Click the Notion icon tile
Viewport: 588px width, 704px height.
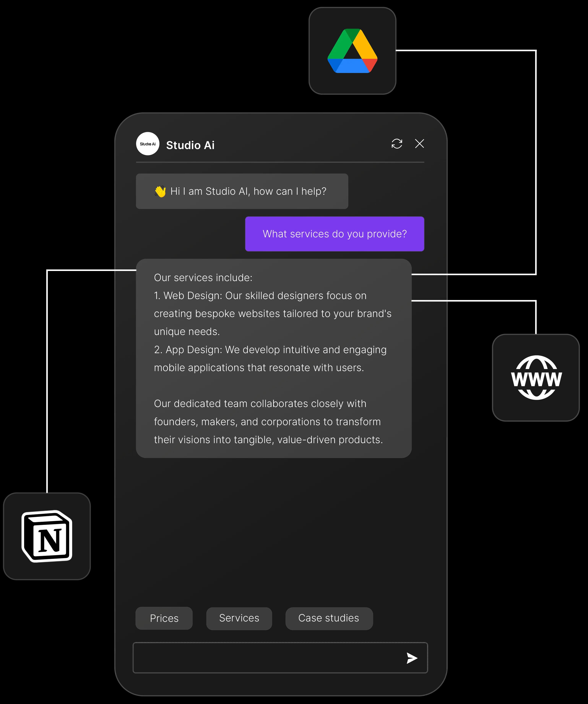[x=47, y=536]
